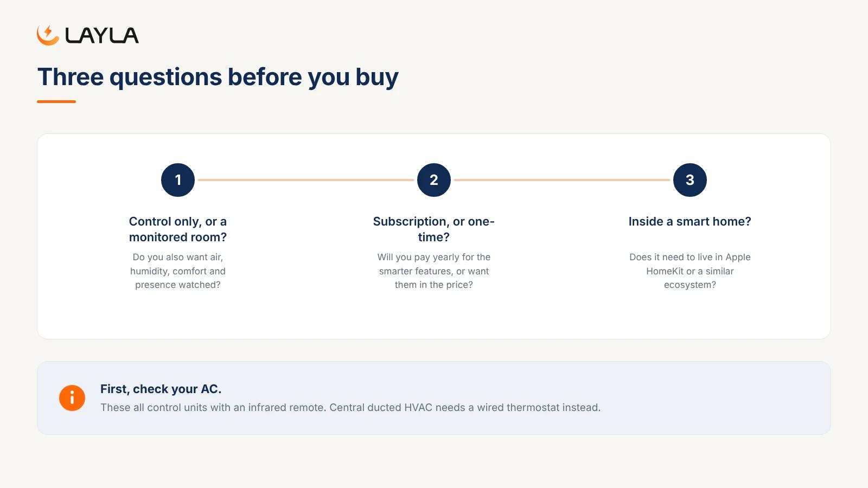The height and width of the screenshot is (488, 868).
Task: Click the infrared remote HVAC note text
Action: tap(350, 407)
